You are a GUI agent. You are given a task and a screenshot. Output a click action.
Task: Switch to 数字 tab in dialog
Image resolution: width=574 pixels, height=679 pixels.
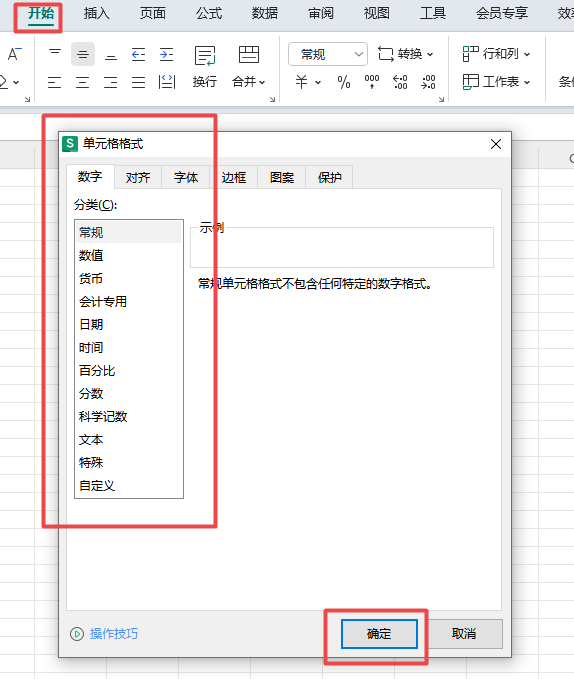click(90, 177)
